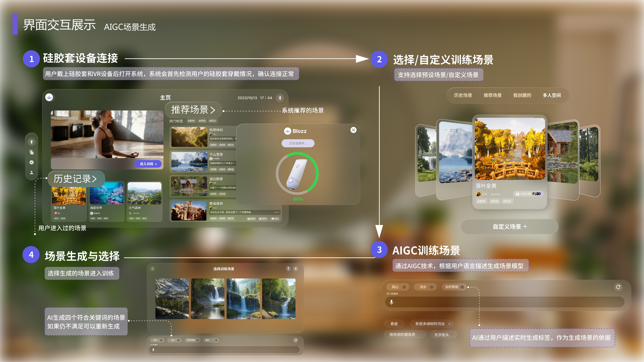The height and width of the screenshot is (362, 644).
Task: Open the compass explore icon in the sidebar
Action: (x=32, y=162)
